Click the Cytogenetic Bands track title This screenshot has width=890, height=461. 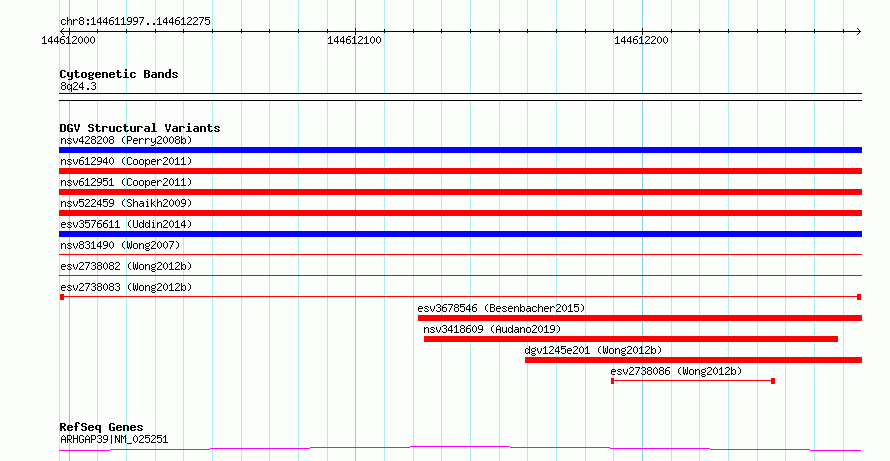(x=119, y=74)
